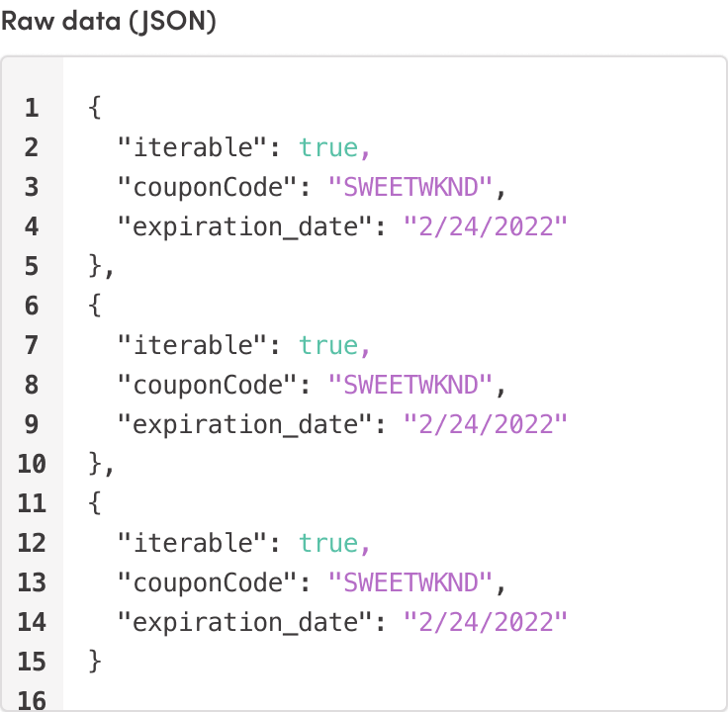The width and height of the screenshot is (728, 712).
Task: Click the "2/24/2022" value on line 4
Action: pyautogui.click(x=486, y=226)
